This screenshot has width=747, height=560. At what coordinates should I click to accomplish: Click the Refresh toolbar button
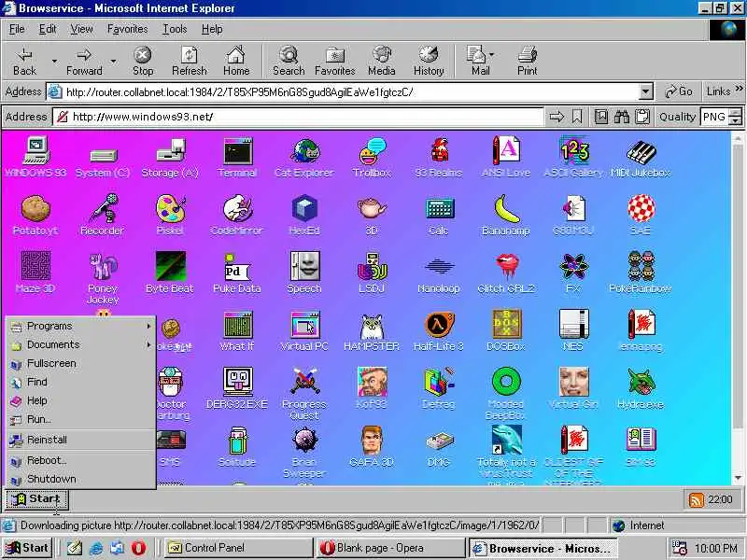tap(190, 61)
